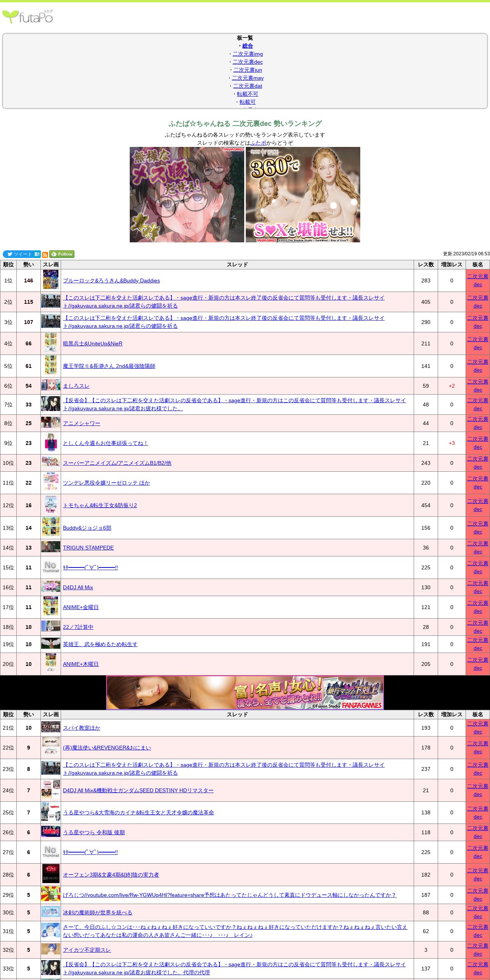
Task: Open the Buddy&ジョジョ6部 thread link
Action: click(87, 528)
